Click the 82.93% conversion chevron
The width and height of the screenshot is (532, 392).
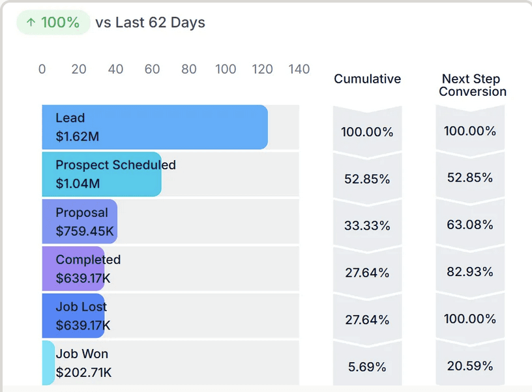(x=470, y=272)
